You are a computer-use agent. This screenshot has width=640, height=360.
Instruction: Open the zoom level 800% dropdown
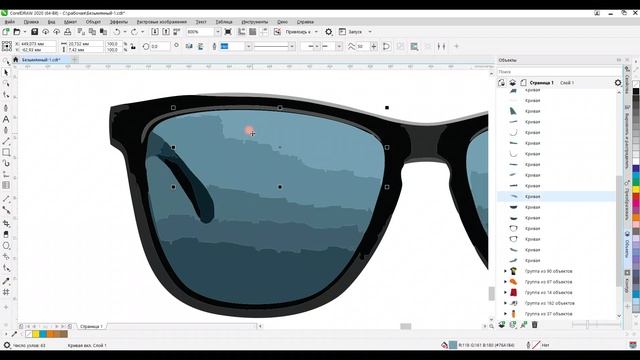(218, 32)
